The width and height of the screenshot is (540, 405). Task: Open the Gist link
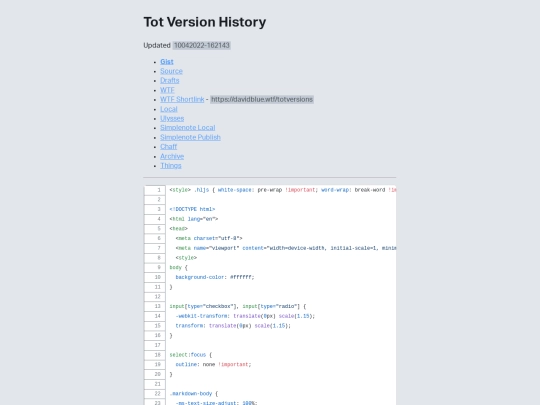(167, 62)
